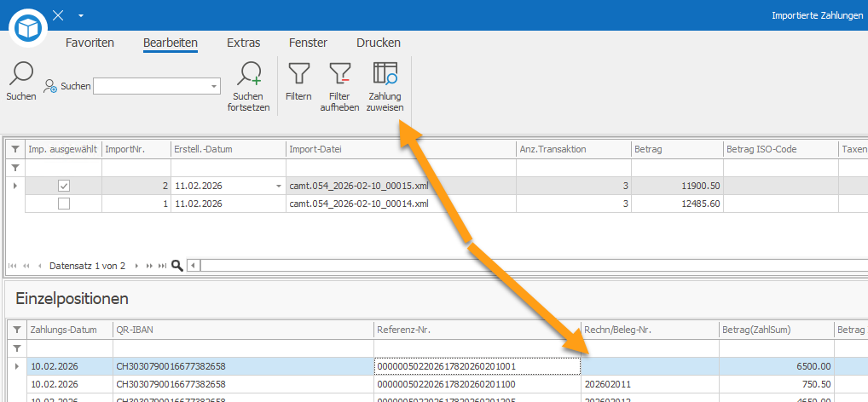
Task: Select camt.054_2026-02-10_00014.xml cell
Action: click(x=401, y=204)
